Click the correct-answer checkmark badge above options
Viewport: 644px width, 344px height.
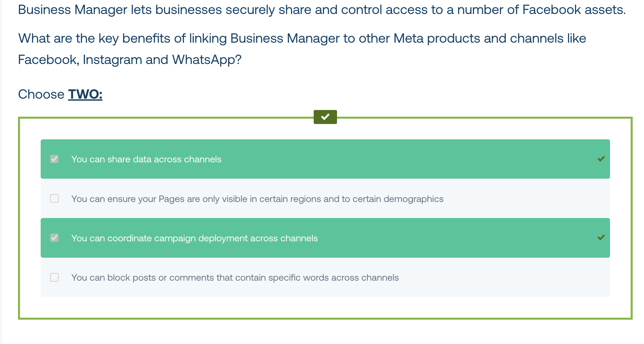click(325, 117)
